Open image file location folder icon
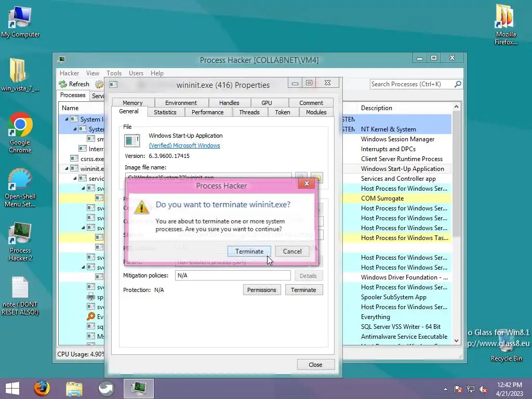 point(316,178)
